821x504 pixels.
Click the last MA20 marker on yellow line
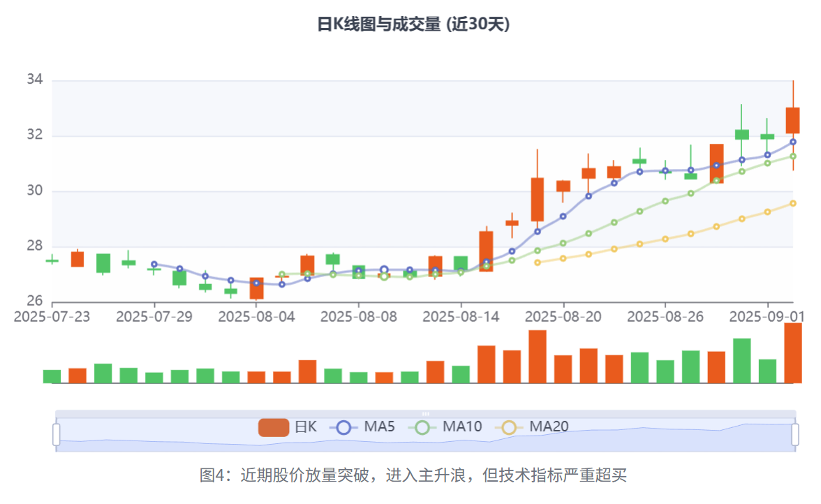coord(793,204)
